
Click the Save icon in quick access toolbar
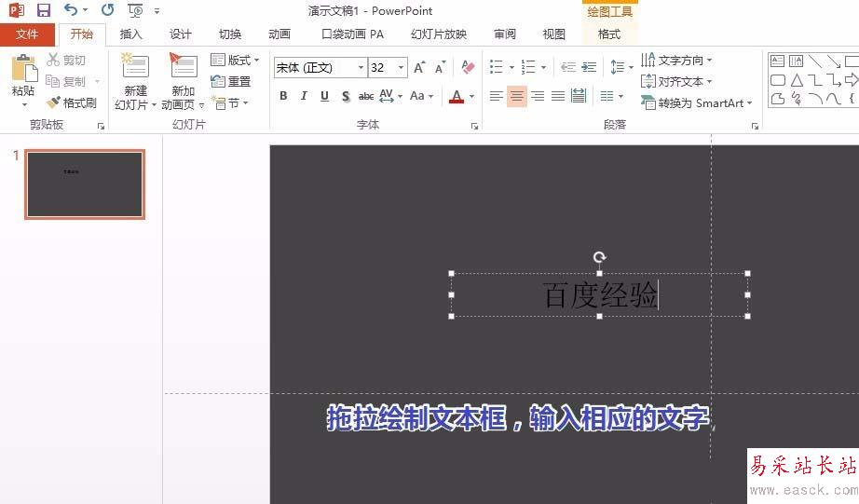(43, 10)
